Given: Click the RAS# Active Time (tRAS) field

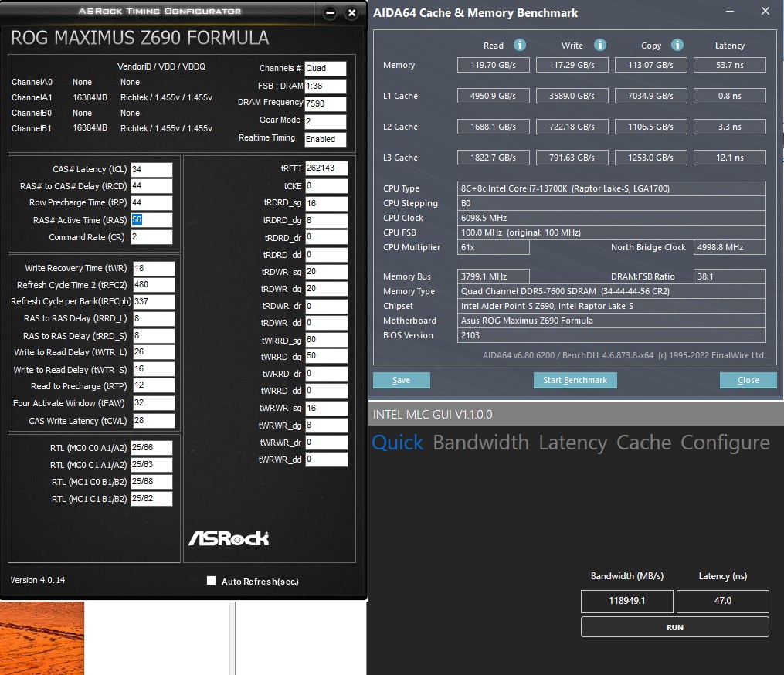Looking at the screenshot, I should [x=151, y=220].
